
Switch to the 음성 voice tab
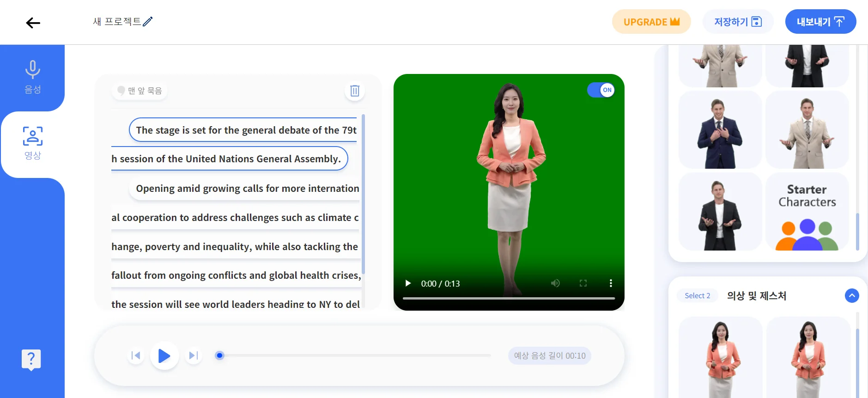point(32,77)
